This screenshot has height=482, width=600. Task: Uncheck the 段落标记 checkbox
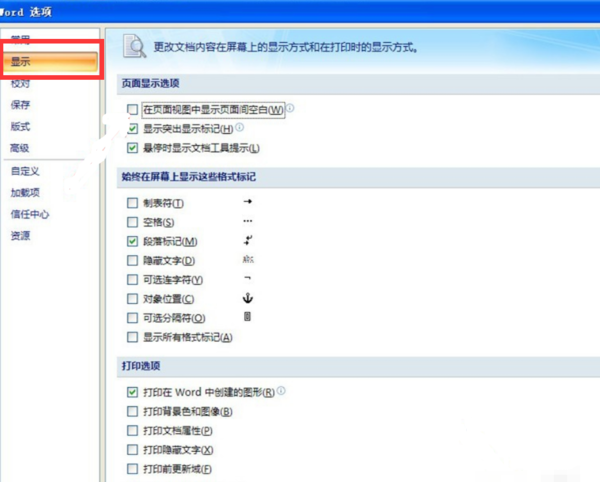[x=132, y=241]
